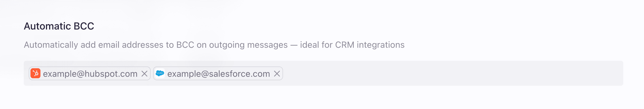This screenshot has height=109, width=644.
Task: Click the "outgoing messages" phrase in description
Action: pos(248,45)
